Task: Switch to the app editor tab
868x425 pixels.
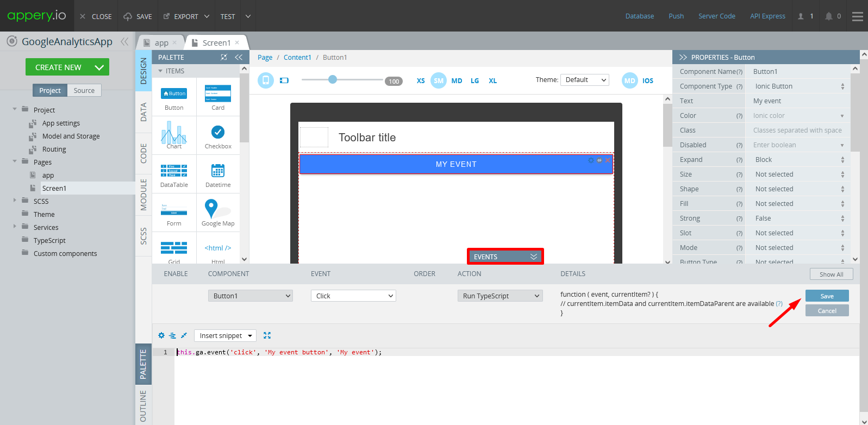Action: [x=160, y=42]
